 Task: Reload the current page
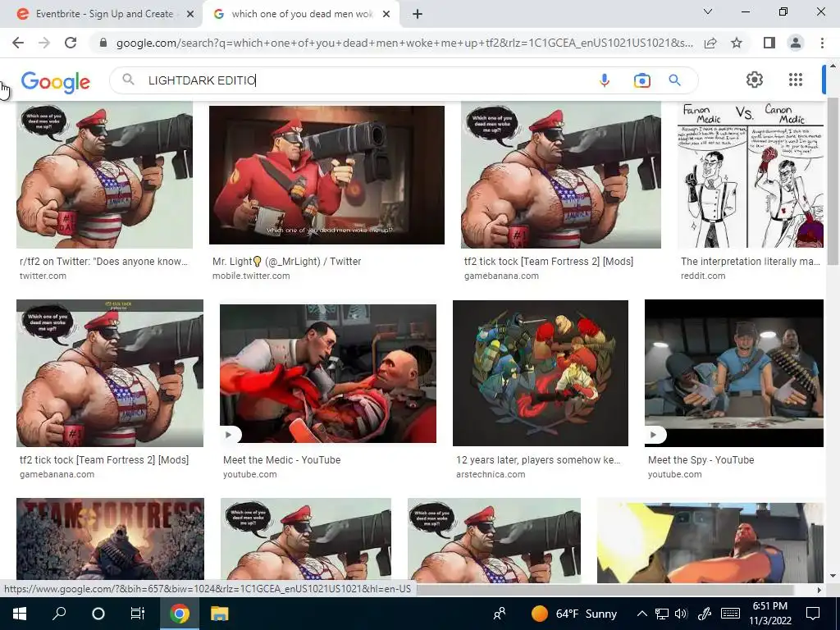pyautogui.click(x=71, y=43)
